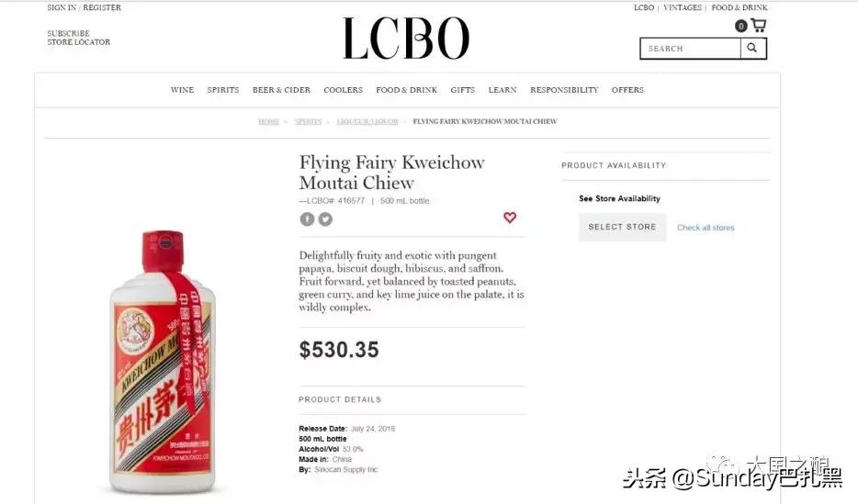Click the Select Store button

(x=622, y=227)
